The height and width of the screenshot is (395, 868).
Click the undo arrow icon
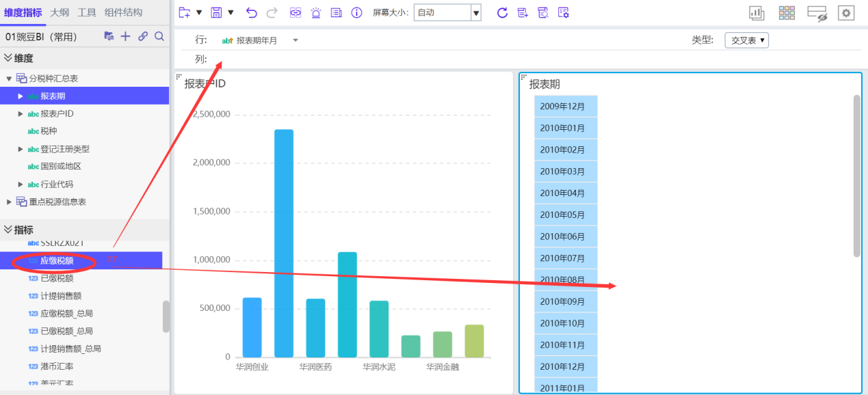(252, 12)
